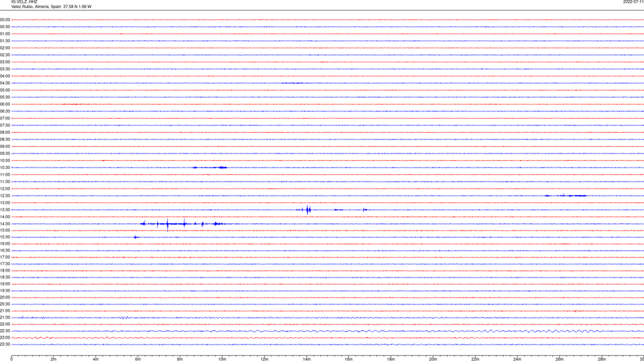Click the large spike on the 13:30 trace
Screen dimensions: 644x362
coord(308,210)
